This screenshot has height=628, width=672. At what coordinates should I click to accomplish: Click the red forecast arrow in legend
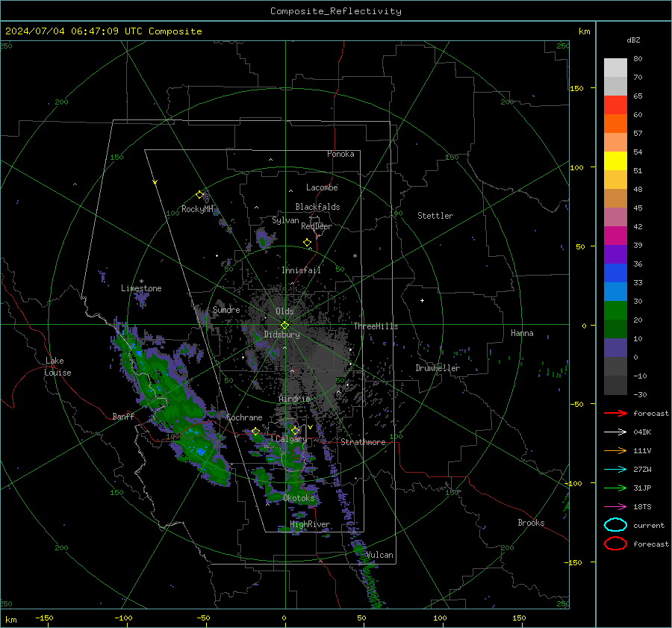pos(615,413)
